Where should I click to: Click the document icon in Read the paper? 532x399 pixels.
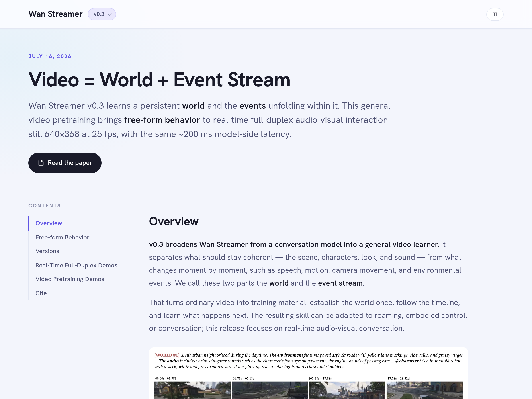pos(41,163)
